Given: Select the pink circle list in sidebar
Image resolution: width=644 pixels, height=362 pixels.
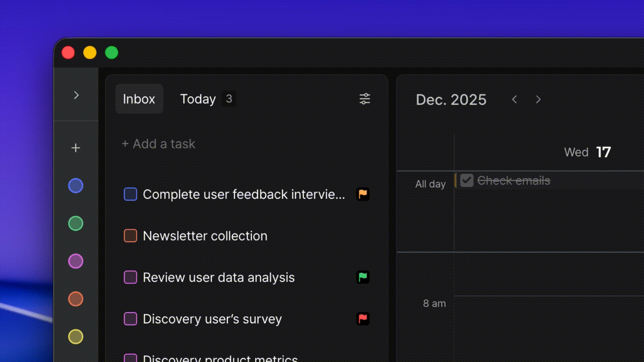Looking at the screenshot, I should pyautogui.click(x=76, y=261).
